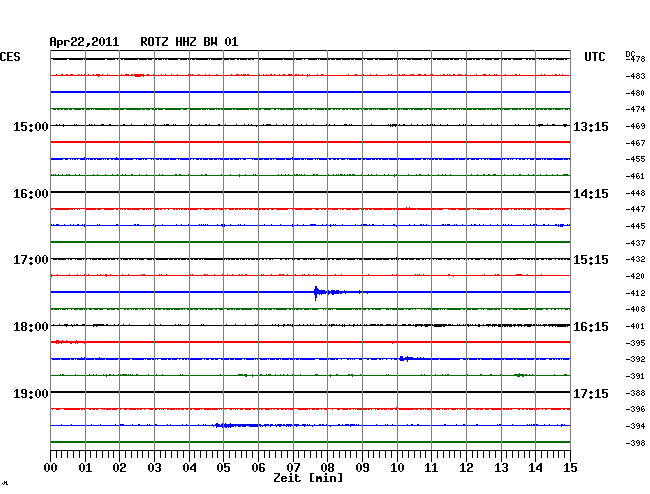
Task: Click the red burst at start of 18:15 trace
Action: click(x=68, y=342)
